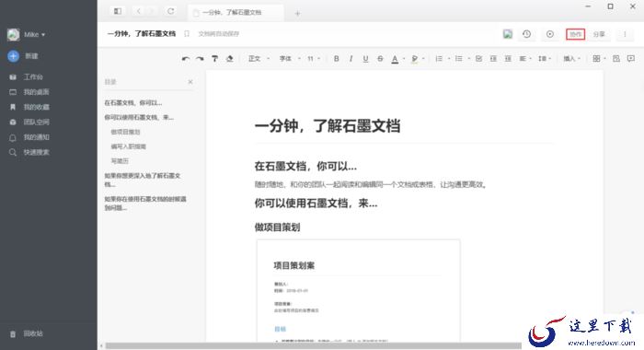Screen dimensions: 644x350
Task: Close the 目录 outline panel
Action: (x=190, y=82)
